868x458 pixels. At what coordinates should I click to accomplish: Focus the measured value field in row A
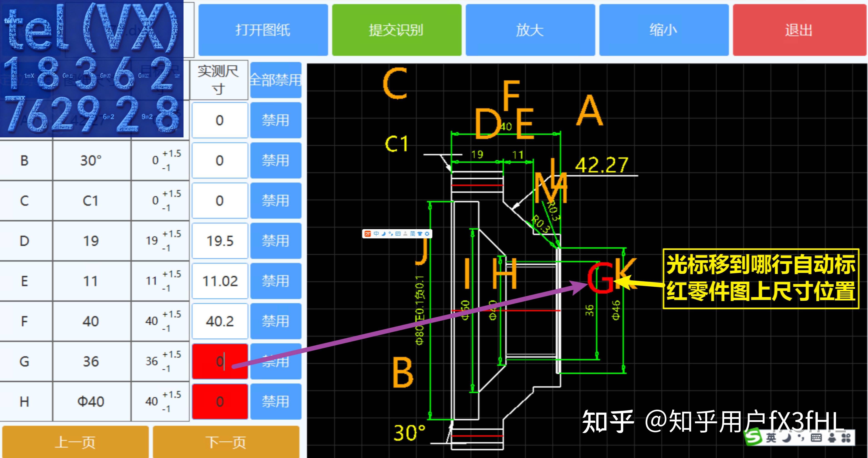coord(220,120)
